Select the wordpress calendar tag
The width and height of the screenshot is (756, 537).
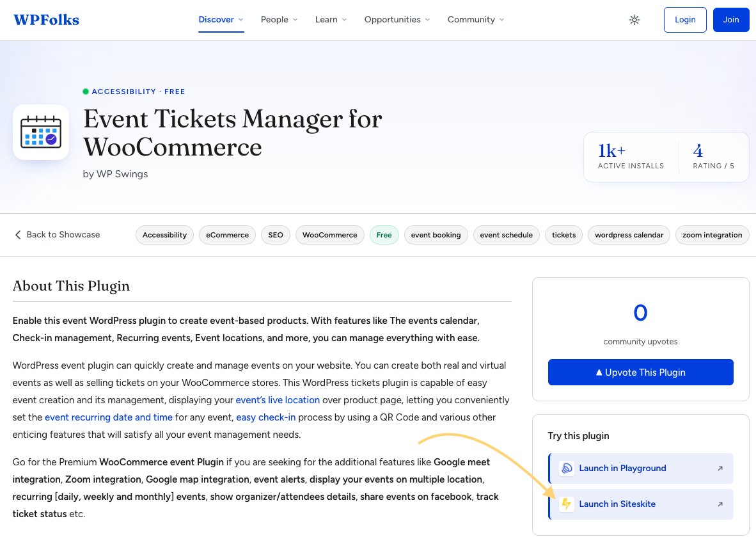coord(629,235)
